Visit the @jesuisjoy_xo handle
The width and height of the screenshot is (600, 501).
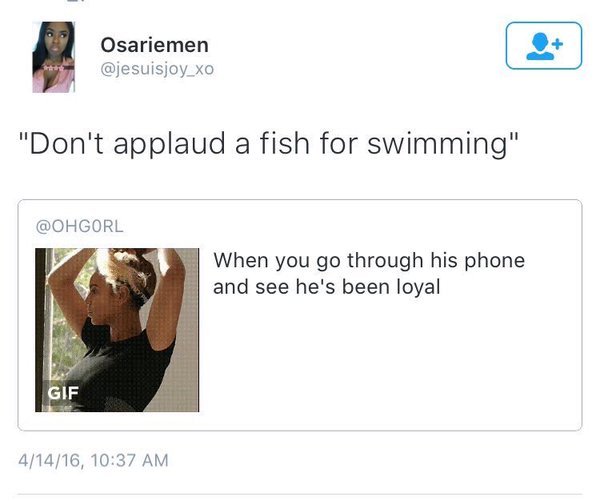point(157,69)
